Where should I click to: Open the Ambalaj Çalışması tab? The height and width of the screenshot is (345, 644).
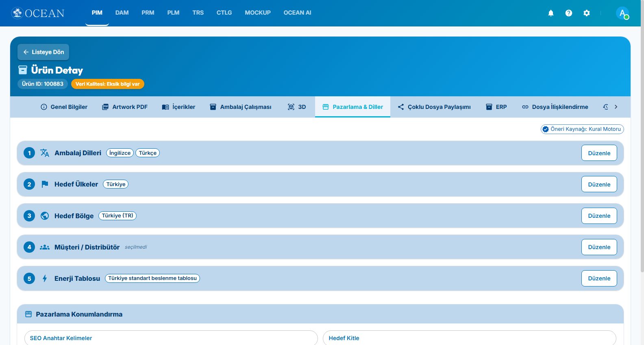[241, 107]
